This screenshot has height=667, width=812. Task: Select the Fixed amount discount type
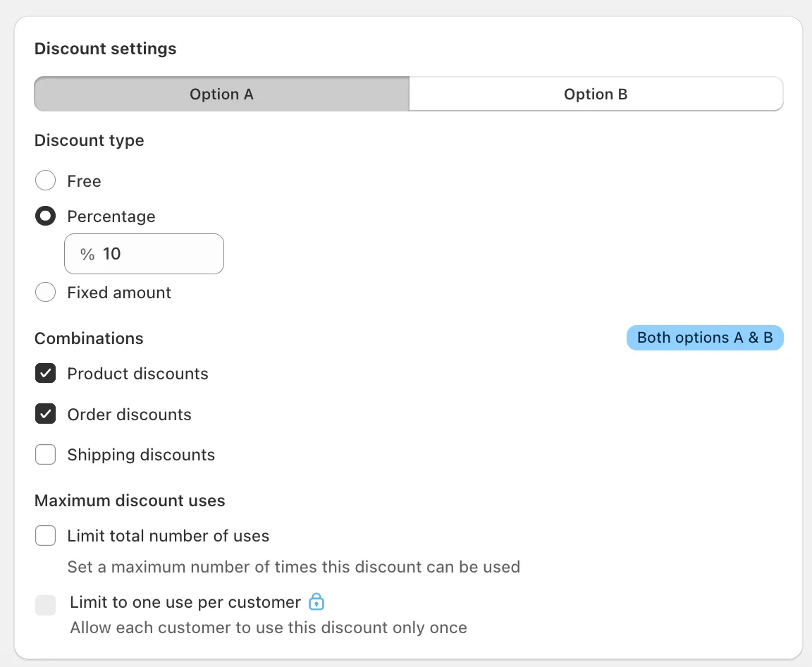tap(45, 292)
